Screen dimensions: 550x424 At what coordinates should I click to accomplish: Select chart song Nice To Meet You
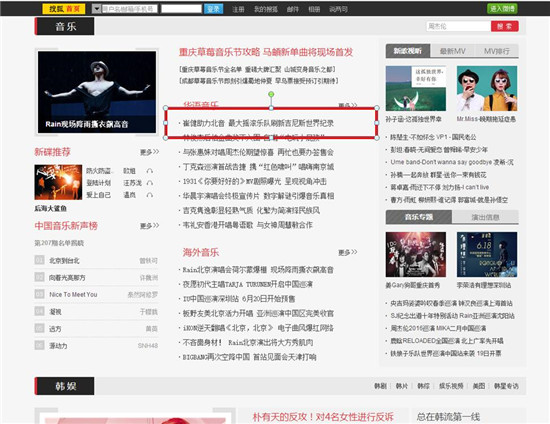coord(73,295)
